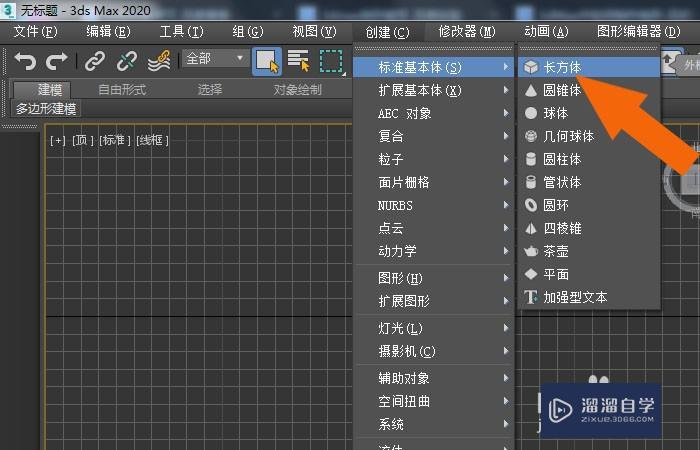
Task: Expand the 扩展基本体(X) submenu
Action: pyautogui.click(x=434, y=90)
